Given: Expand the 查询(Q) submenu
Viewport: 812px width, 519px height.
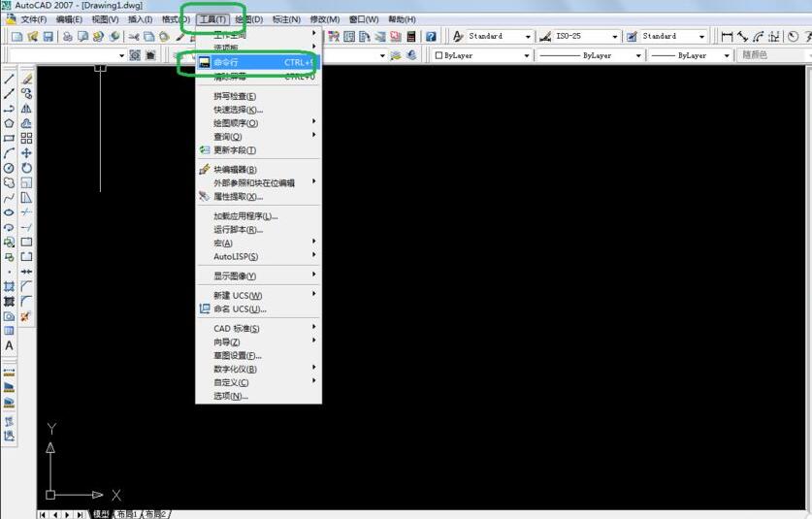Looking at the screenshot, I should coord(258,137).
